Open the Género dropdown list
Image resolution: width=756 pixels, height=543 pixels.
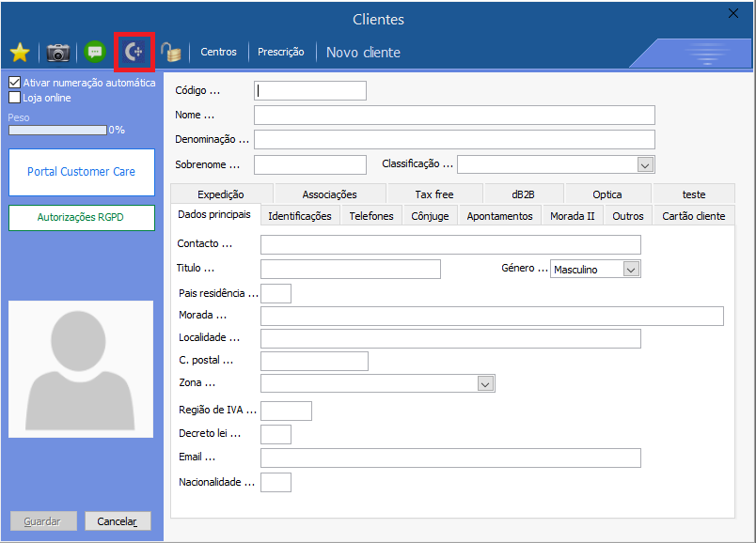[631, 270]
